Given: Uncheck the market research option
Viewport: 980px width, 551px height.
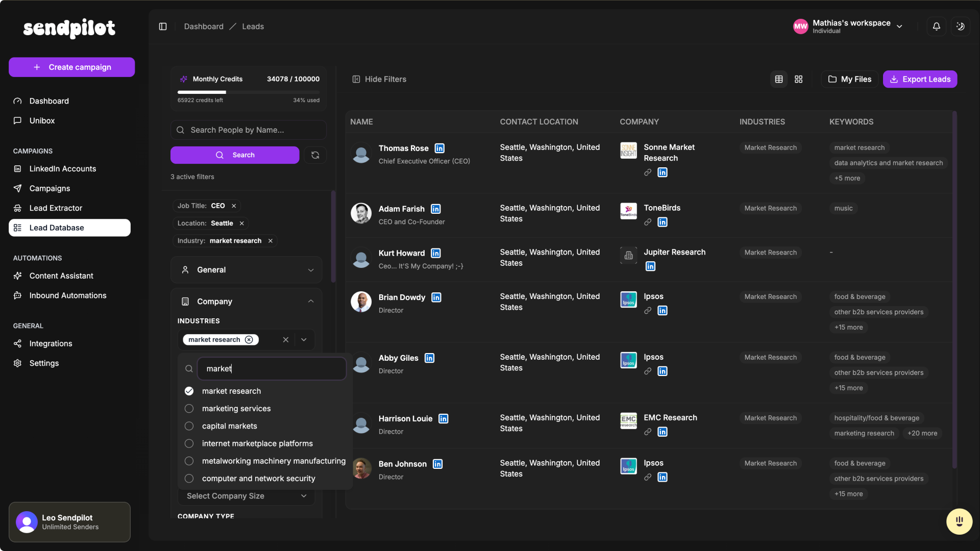Looking at the screenshot, I should pyautogui.click(x=266, y=391).
